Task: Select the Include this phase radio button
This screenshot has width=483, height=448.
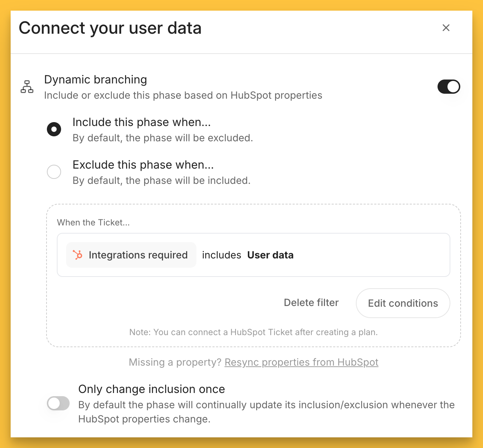Action: (x=54, y=129)
